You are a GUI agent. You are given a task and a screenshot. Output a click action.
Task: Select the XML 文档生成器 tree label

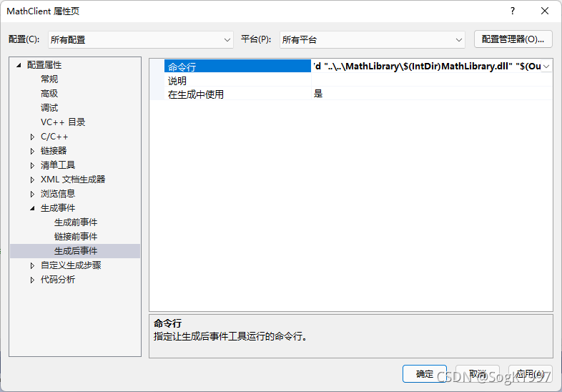click(73, 180)
